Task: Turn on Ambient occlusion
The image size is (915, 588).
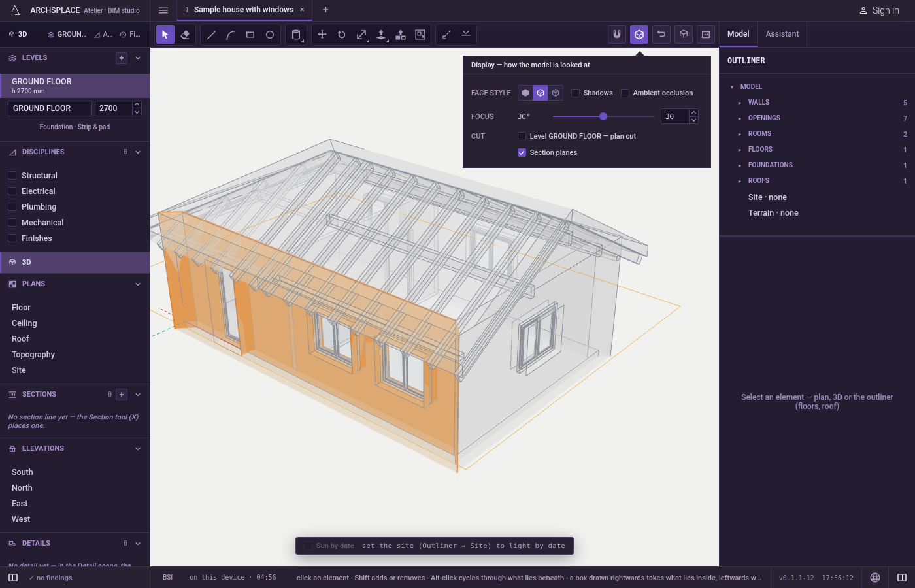Action: [625, 93]
